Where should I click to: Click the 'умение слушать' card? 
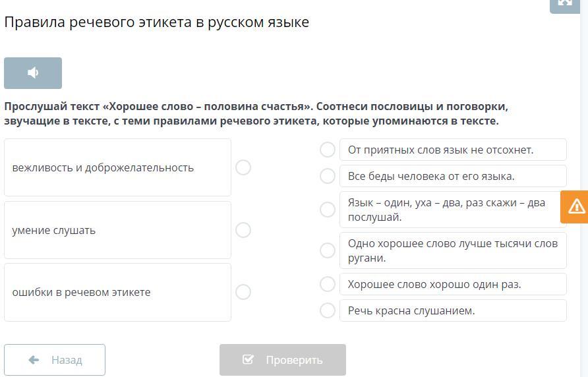(x=117, y=230)
